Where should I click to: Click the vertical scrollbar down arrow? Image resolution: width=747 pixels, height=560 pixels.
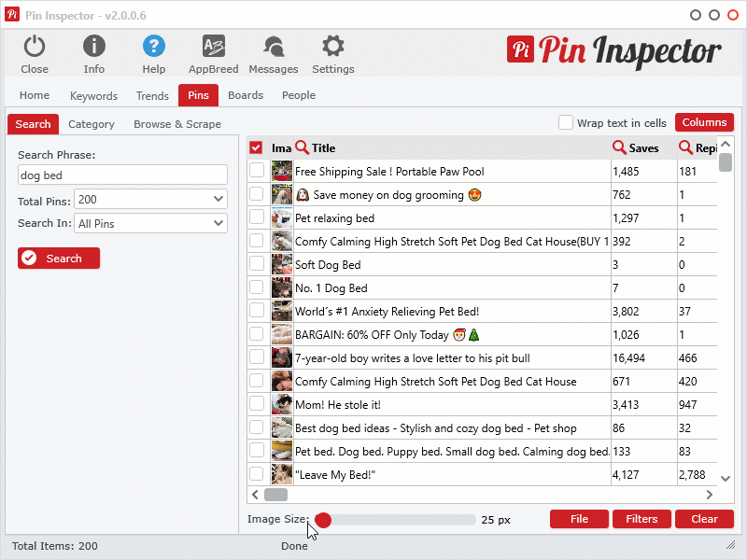(726, 479)
